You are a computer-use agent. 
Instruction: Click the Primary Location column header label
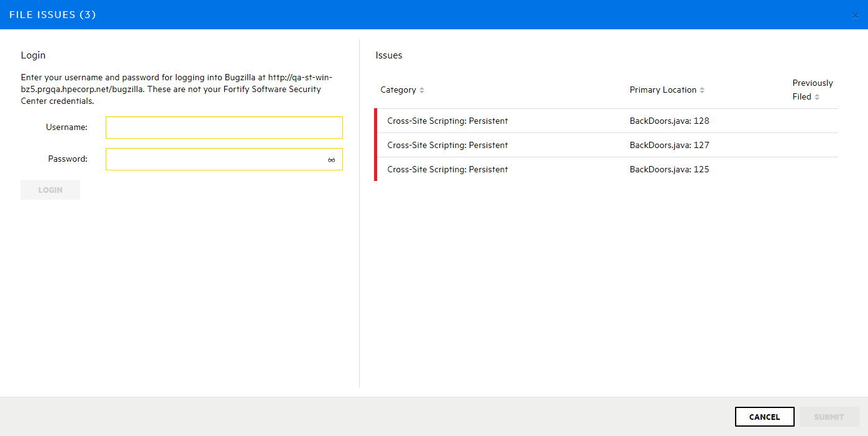point(662,90)
